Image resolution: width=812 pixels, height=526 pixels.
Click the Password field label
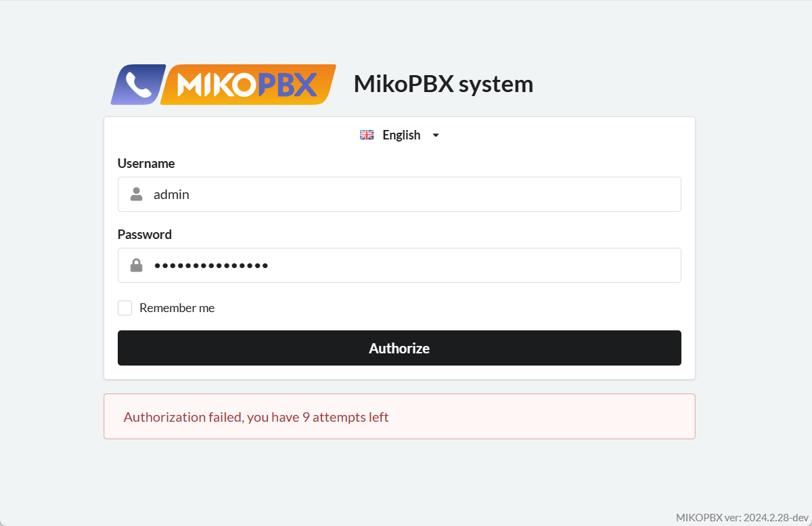(145, 234)
